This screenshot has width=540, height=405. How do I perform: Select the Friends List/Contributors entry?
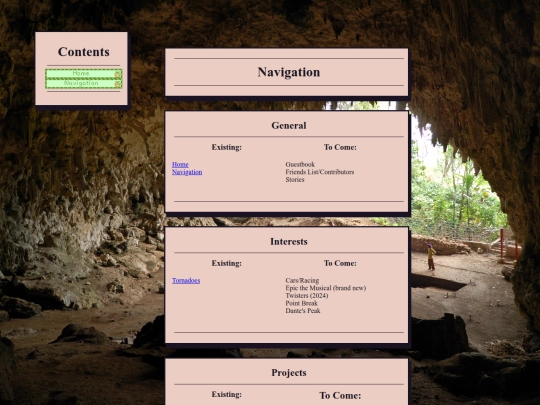(x=320, y=172)
